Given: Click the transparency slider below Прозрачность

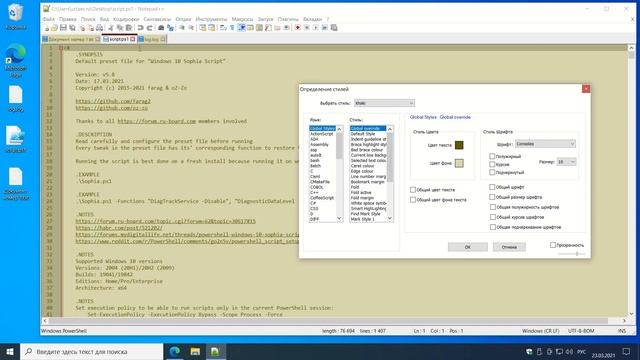Looking at the screenshot, I should click(x=571, y=254).
